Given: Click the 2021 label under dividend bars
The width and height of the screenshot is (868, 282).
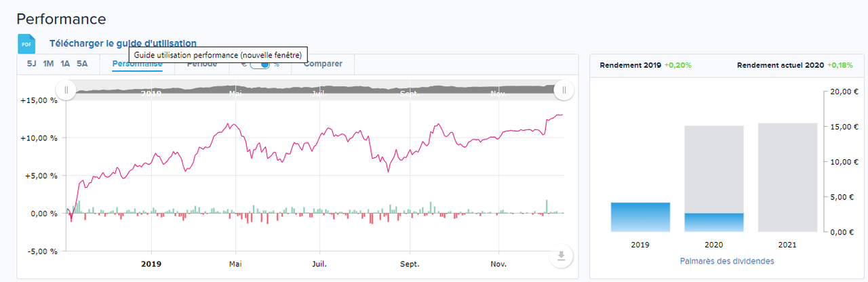Looking at the screenshot, I should point(787,245).
